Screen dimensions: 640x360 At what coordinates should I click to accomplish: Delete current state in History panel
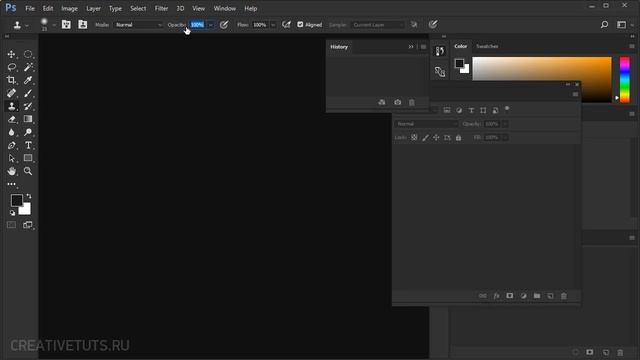411,102
